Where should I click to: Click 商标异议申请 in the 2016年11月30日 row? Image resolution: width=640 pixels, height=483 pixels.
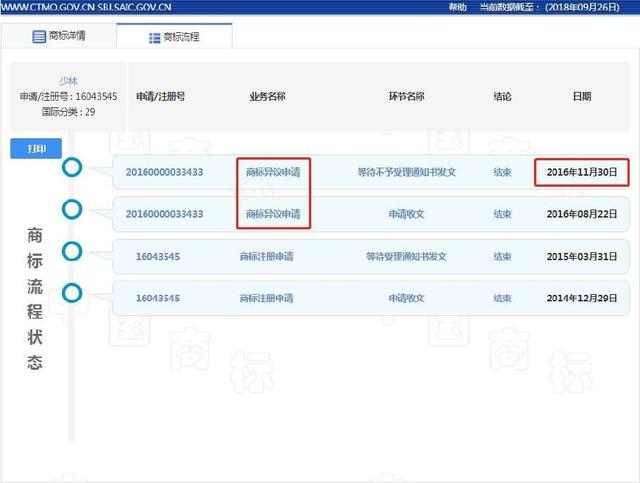[272, 172]
